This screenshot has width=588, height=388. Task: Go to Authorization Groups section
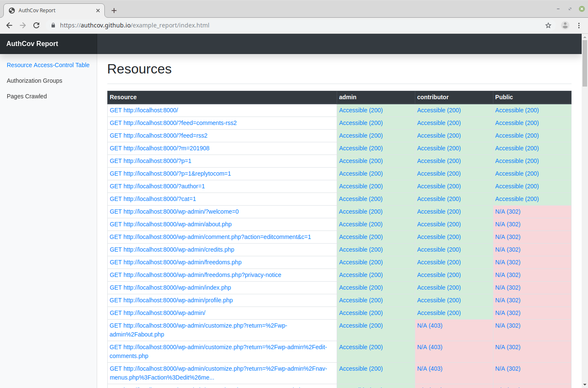click(x=35, y=81)
